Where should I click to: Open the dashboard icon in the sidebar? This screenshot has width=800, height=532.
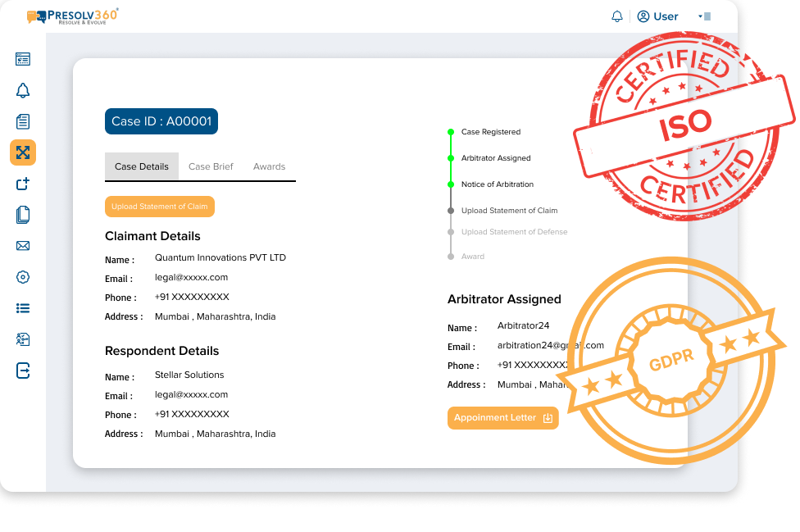click(23, 59)
